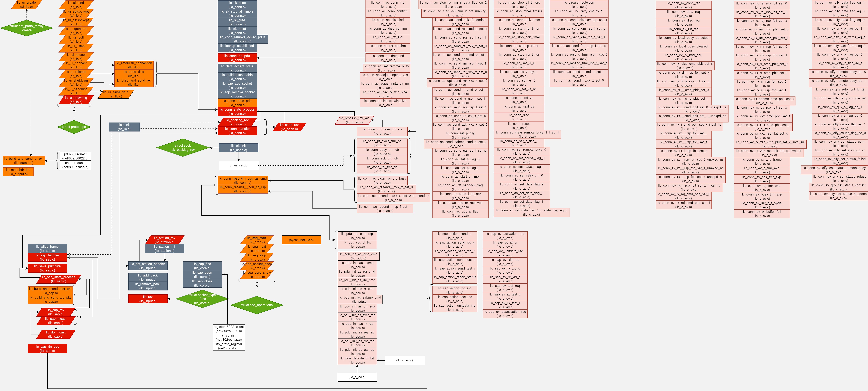Click the llc_ui_shutdown node

[76, 82]
